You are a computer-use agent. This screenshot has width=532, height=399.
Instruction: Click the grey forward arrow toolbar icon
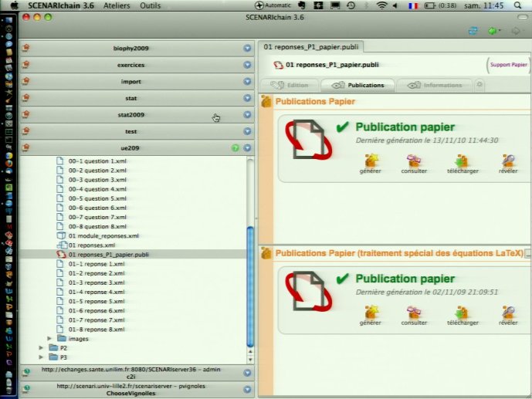point(515,31)
